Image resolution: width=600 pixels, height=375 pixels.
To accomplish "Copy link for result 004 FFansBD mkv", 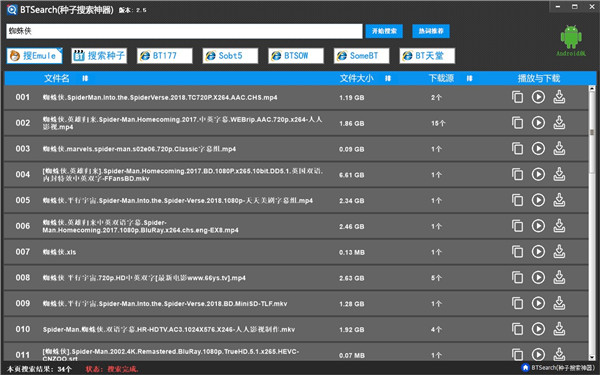I will pos(517,174).
